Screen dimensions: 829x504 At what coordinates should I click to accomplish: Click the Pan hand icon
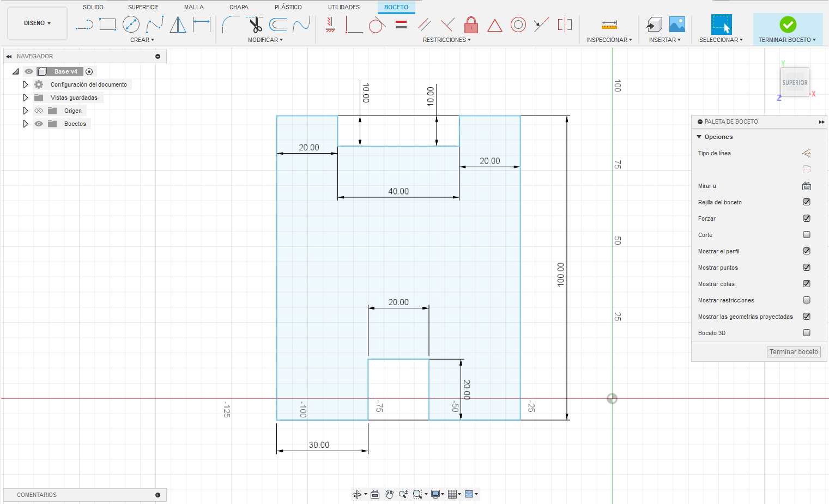(389, 494)
